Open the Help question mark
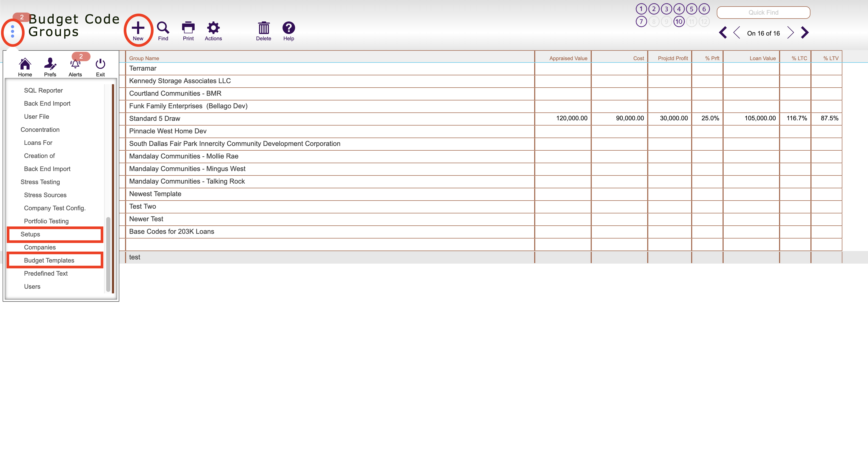 [289, 31]
